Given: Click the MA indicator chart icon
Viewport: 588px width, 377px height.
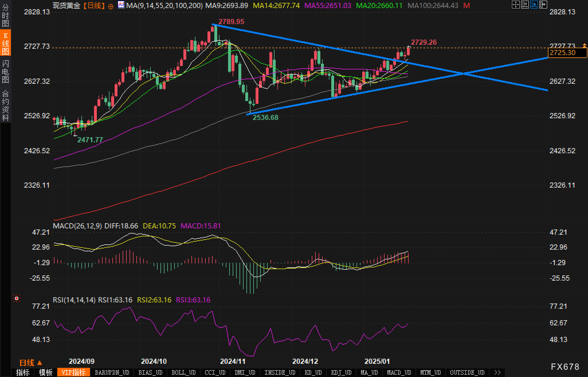Looking at the screenshot, I should (121, 5).
